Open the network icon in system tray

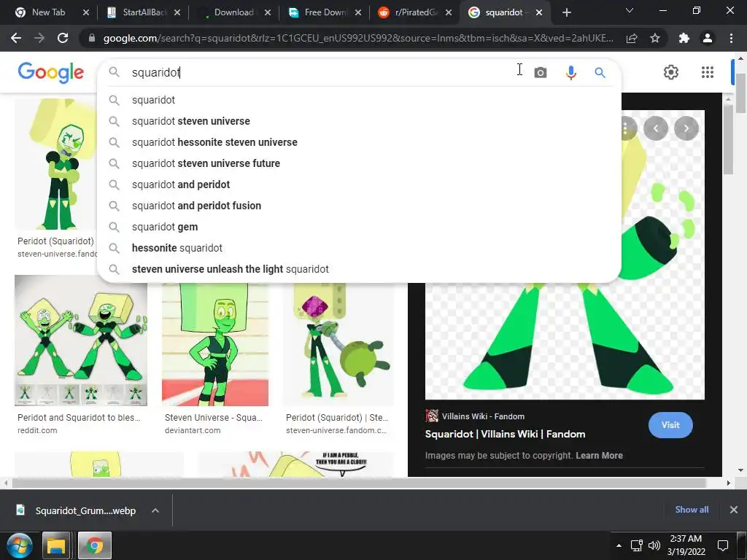click(x=636, y=545)
